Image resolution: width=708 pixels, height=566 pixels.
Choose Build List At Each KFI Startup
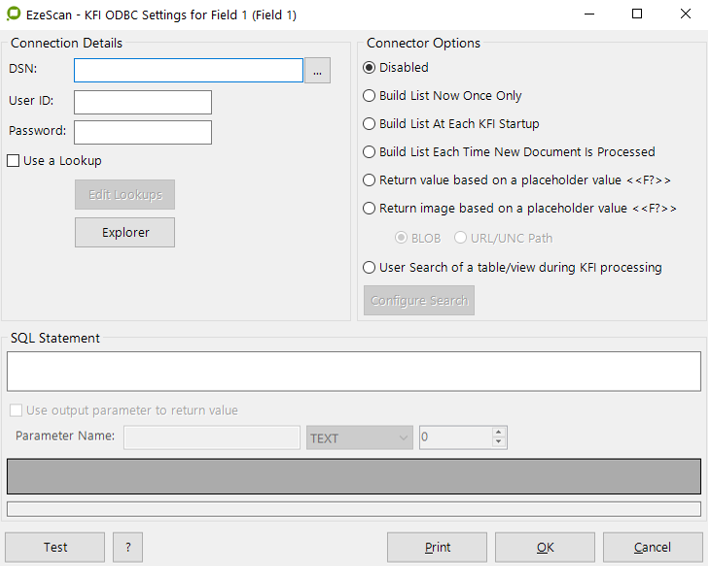370,124
